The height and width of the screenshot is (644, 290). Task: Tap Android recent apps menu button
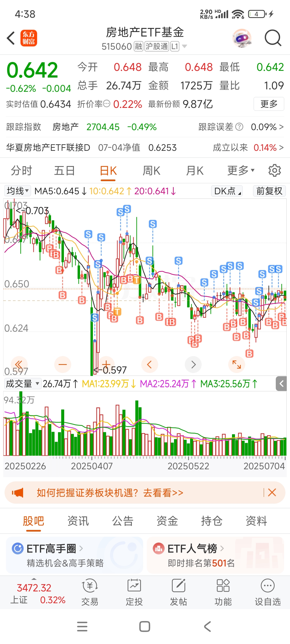(82, 627)
